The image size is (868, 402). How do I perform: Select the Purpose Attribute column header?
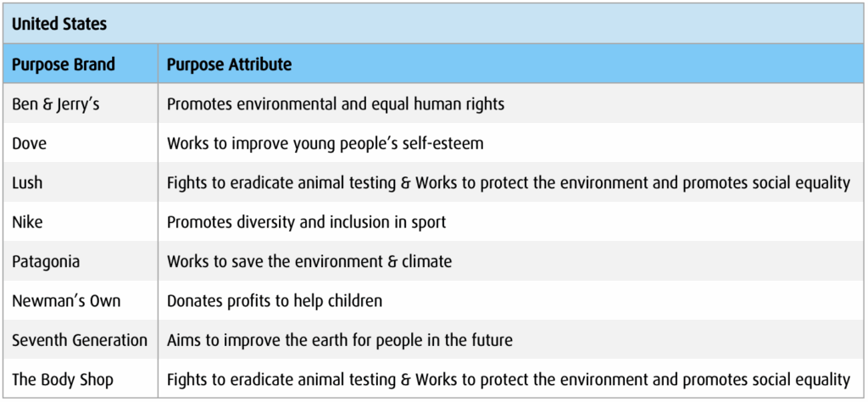230,64
